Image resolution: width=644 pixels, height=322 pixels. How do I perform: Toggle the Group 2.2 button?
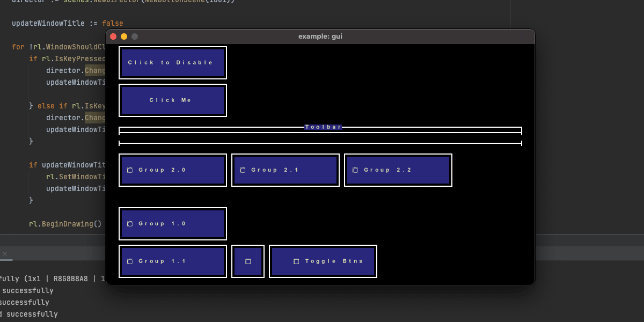pos(398,170)
